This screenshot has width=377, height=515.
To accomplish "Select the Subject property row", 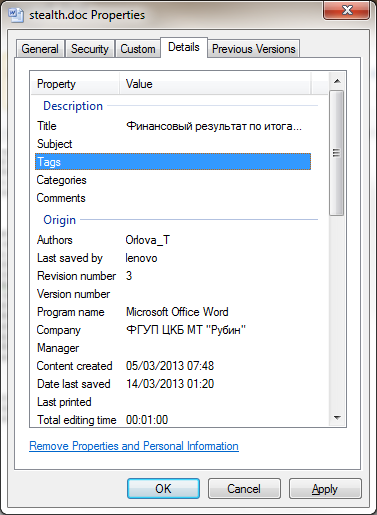I will point(173,144).
